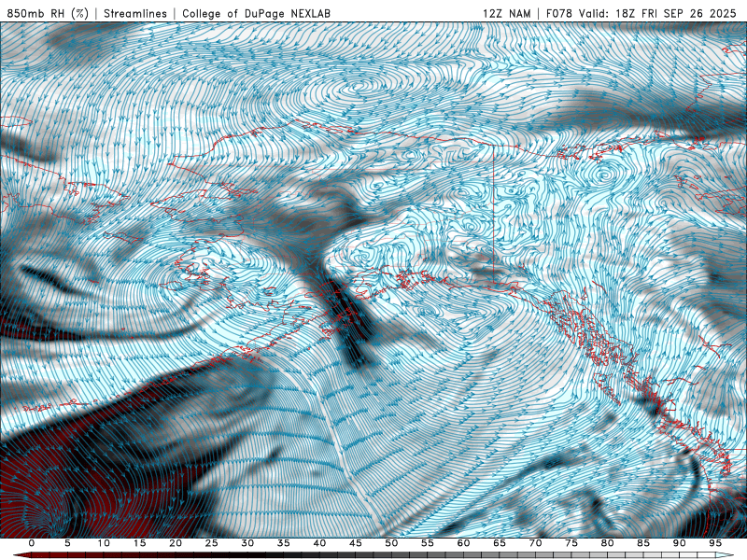Click the '35' value on the color scale
Viewport: 747px width, 560px height.
284,543
